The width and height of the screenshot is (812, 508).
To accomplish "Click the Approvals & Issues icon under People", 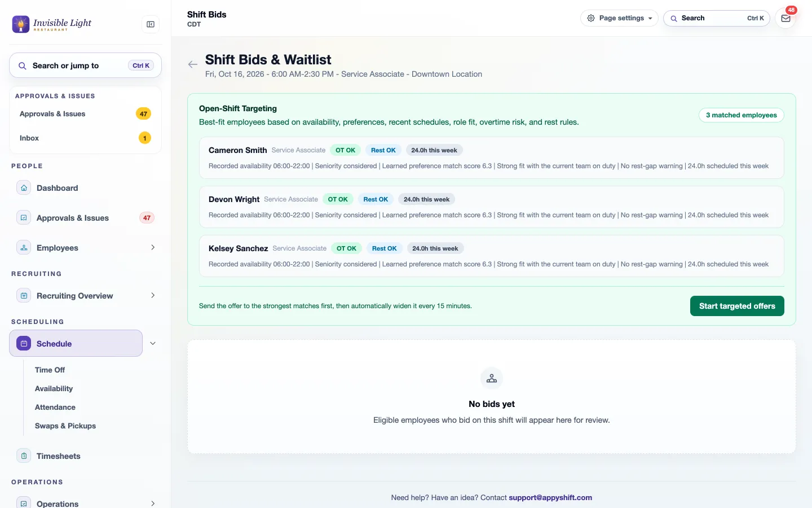I will tap(24, 218).
